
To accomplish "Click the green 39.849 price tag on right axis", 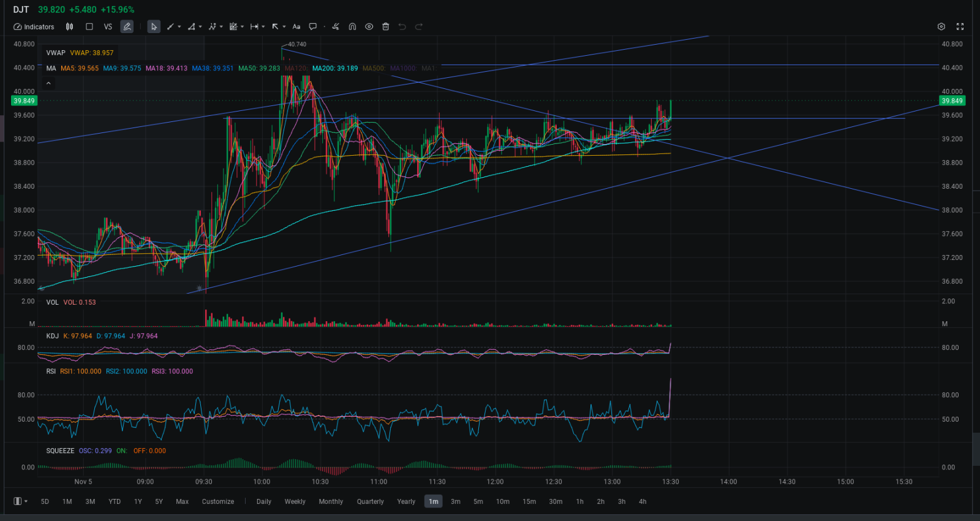I will tap(952, 101).
